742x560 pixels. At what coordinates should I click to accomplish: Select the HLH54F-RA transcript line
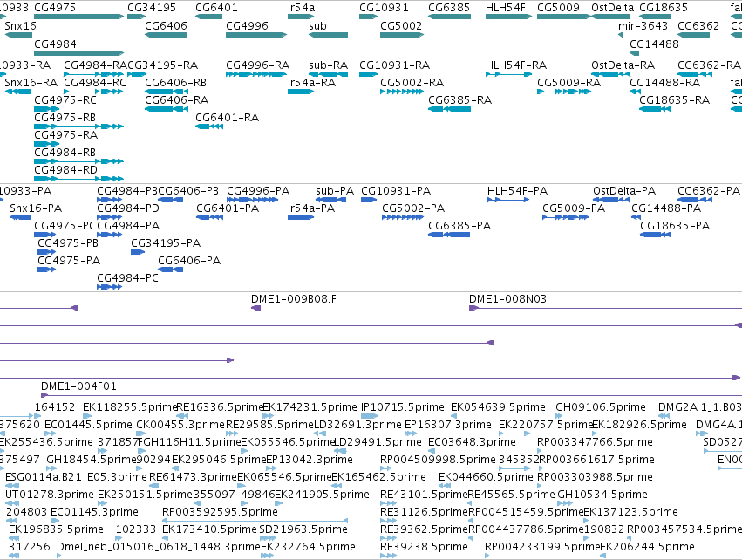click(x=508, y=74)
